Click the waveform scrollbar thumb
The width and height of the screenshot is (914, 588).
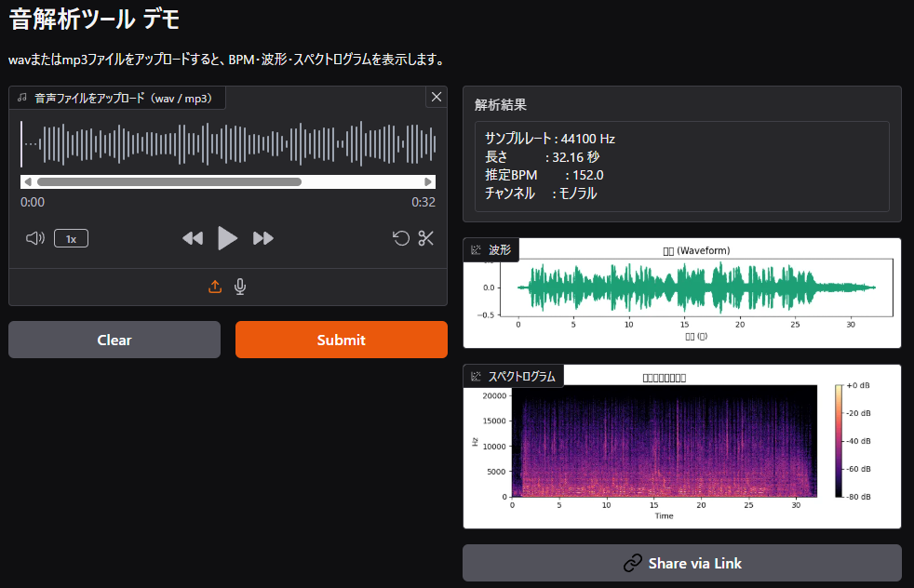(x=168, y=182)
